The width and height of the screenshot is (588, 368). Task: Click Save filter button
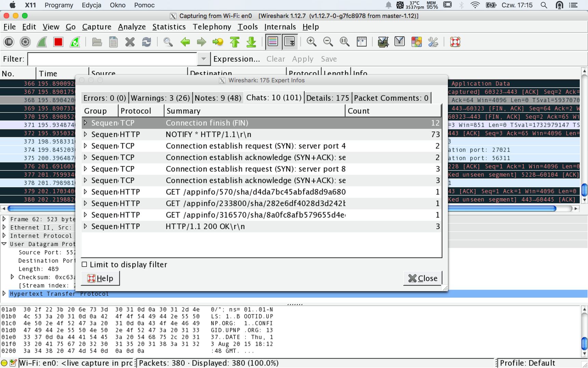click(329, 59)
